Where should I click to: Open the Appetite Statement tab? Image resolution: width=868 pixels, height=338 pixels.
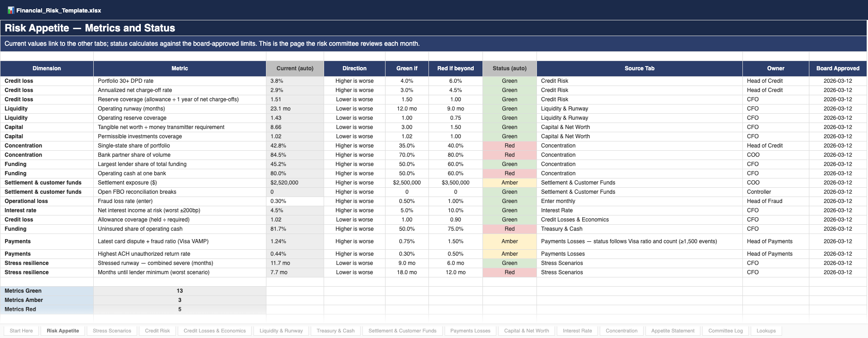[x=673, y=331]
